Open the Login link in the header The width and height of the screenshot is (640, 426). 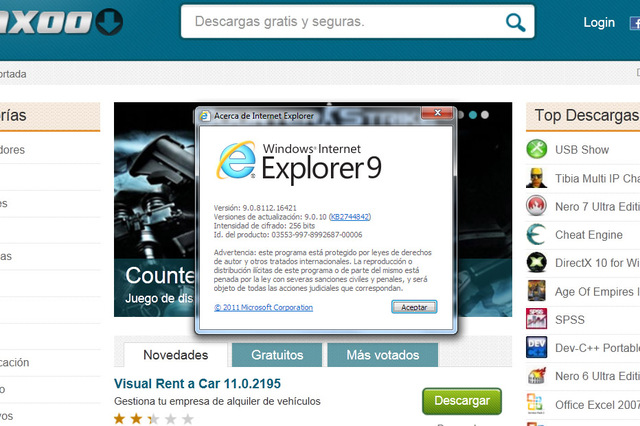click(599, 22)
